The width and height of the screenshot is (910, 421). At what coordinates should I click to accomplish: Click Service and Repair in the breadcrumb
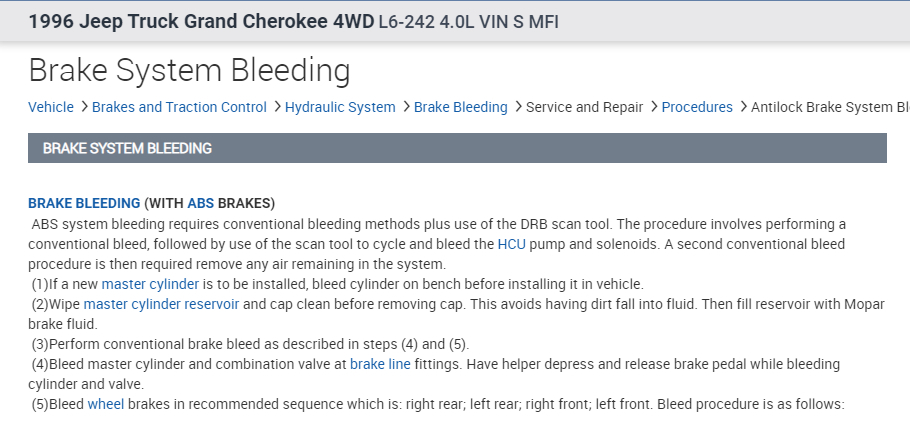tap(584, 107)
